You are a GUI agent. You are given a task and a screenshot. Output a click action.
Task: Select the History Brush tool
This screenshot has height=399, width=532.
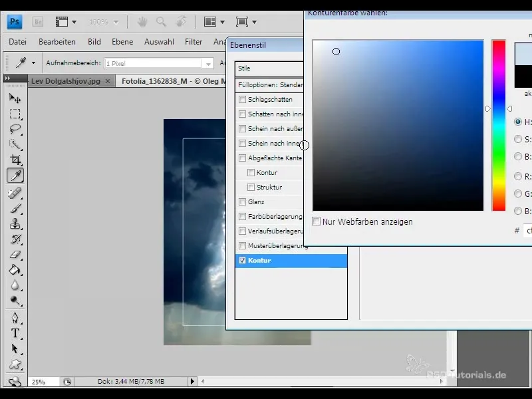[x=15, y=239]
